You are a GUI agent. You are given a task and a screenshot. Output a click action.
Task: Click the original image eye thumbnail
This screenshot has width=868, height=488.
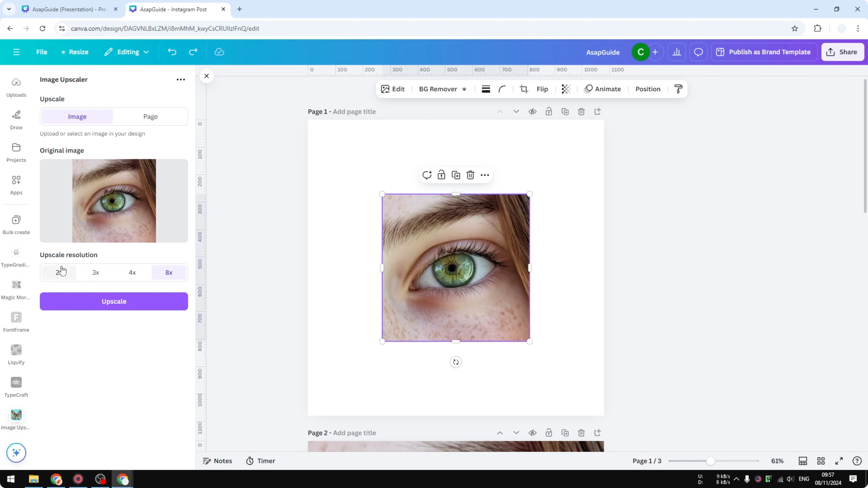coord(114,201)
